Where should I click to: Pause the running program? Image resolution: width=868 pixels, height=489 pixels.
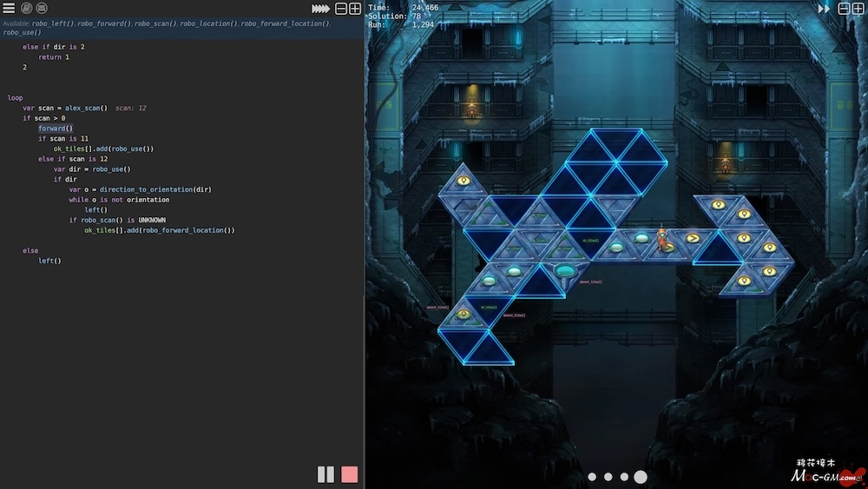325,474
